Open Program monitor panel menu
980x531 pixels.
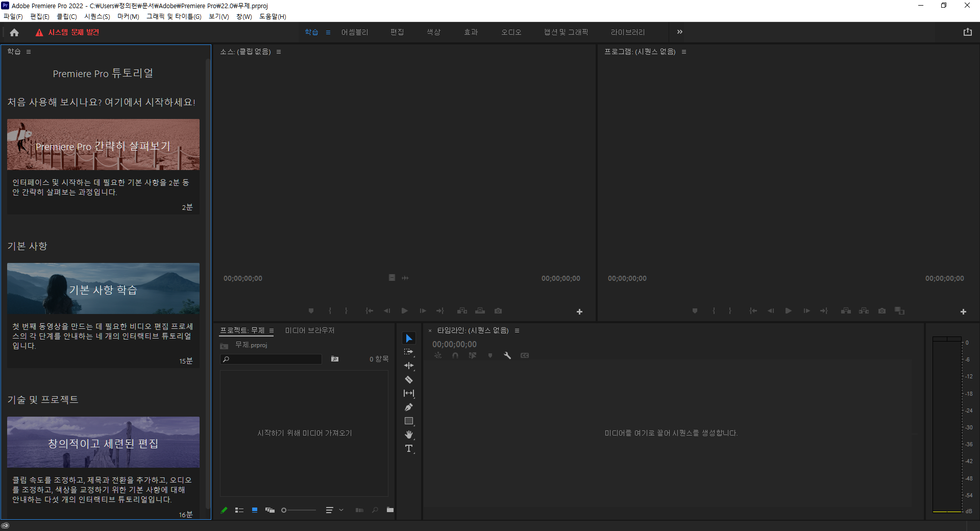click(684, 52)
